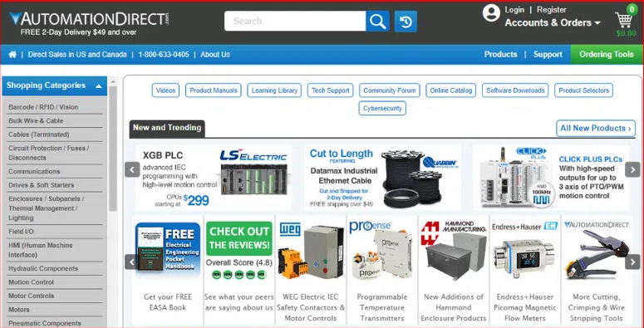Open WEG Electric IEC Safety Contactors card

[x=311, y=270]
